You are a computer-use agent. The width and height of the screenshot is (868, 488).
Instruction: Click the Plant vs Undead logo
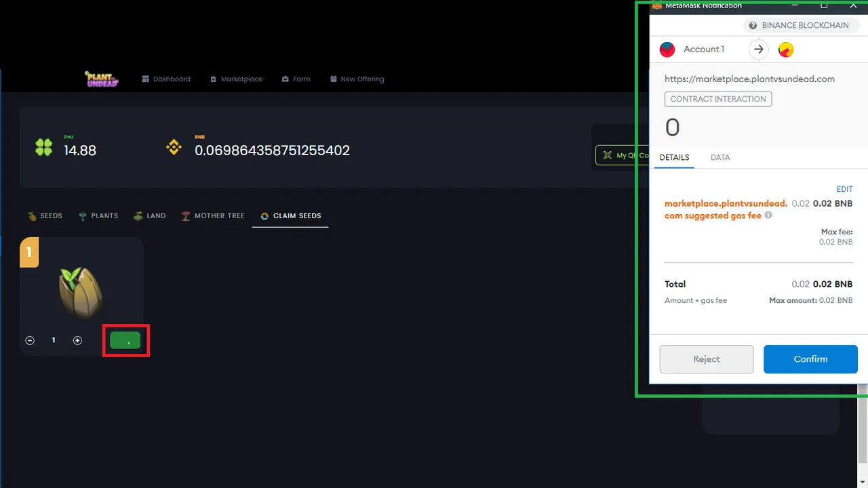pos(102,79)
